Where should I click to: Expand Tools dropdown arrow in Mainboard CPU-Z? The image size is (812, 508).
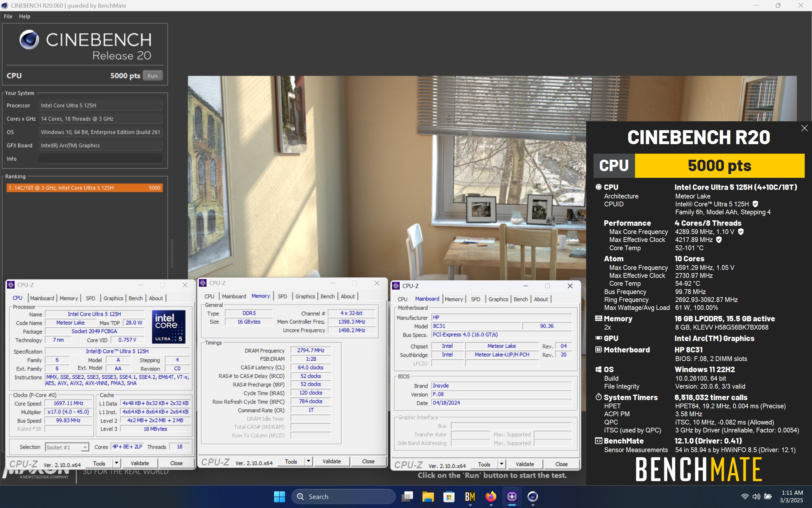pyautogui.click(x=501, y=464)
